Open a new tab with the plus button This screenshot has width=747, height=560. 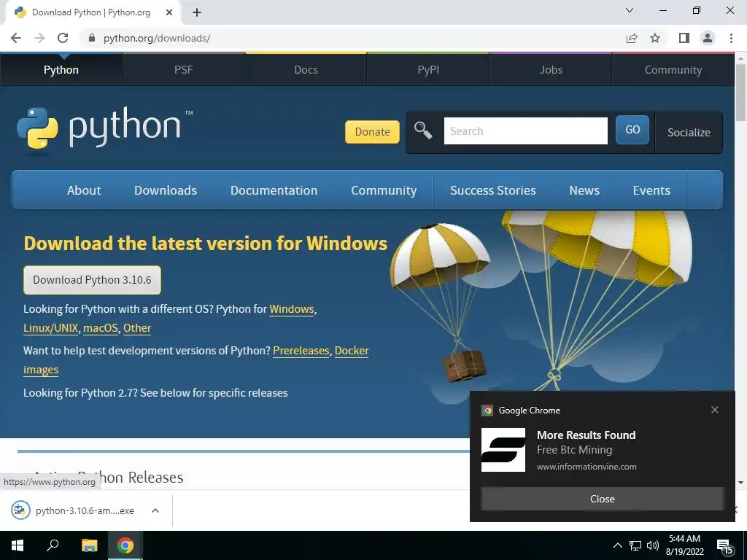(197, 12)
